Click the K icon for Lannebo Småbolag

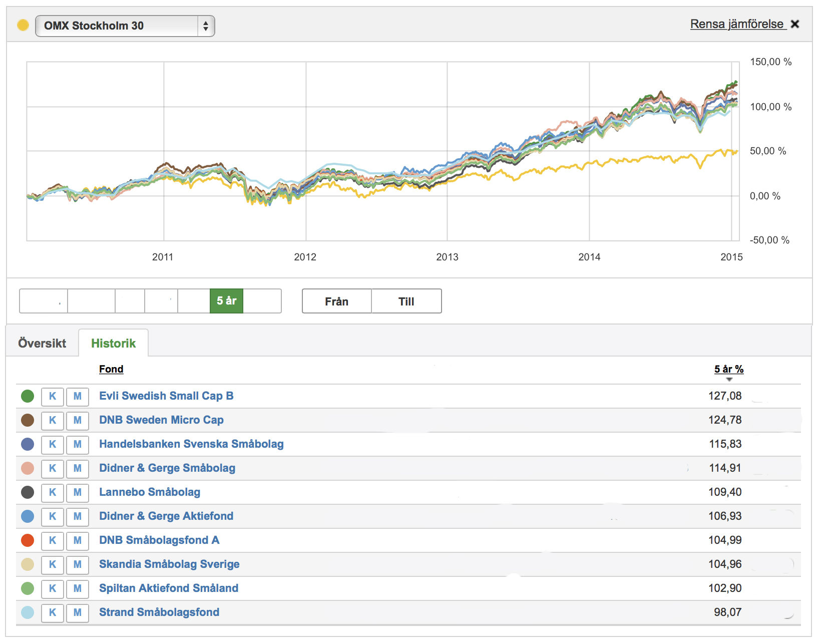(53, 492)
